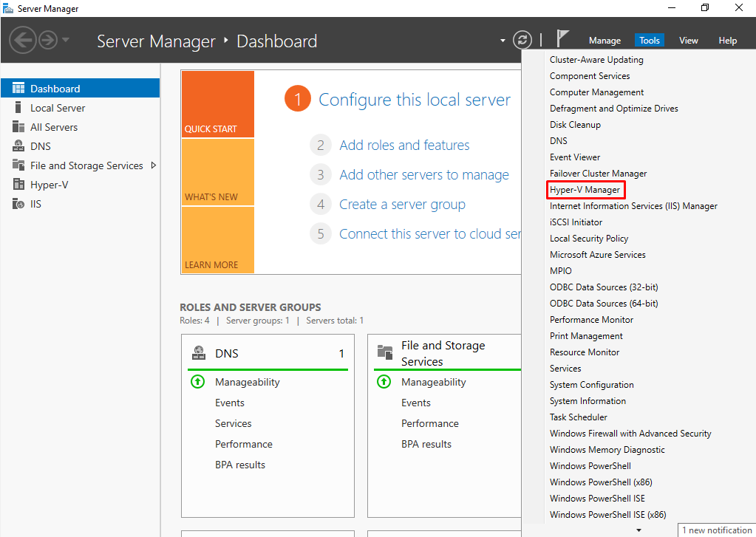Viewport: 756px width, 537px height.
Task: Open Internet Information Services (IIS) Manager
Action: 633,206
